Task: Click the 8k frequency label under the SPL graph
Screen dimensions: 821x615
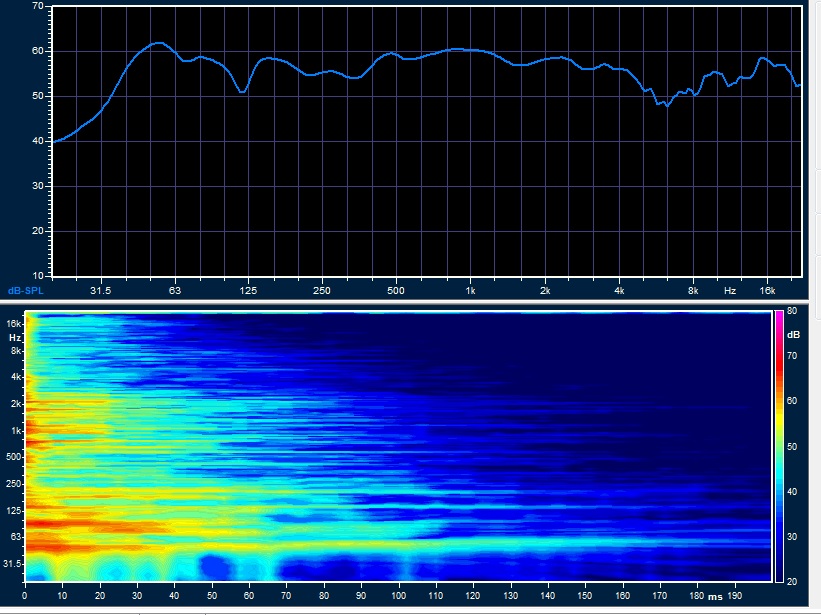Action: [693, 290]
